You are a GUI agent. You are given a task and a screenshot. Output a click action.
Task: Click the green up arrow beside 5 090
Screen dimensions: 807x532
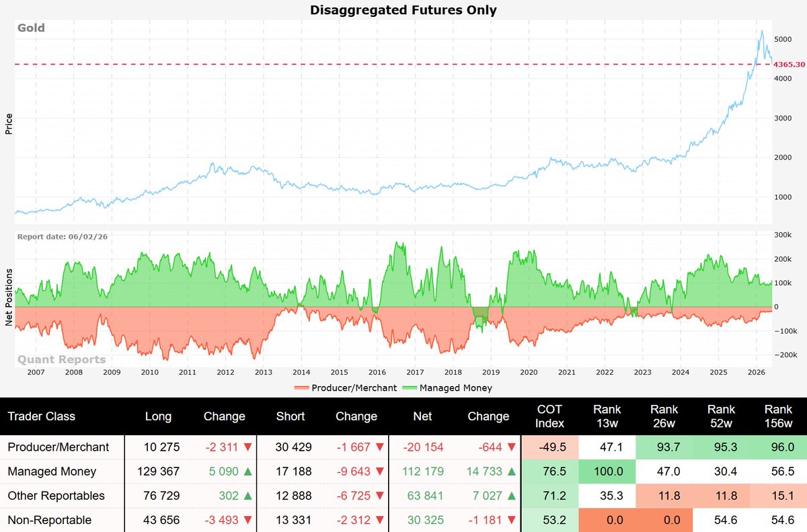click(x=249, y=471)
